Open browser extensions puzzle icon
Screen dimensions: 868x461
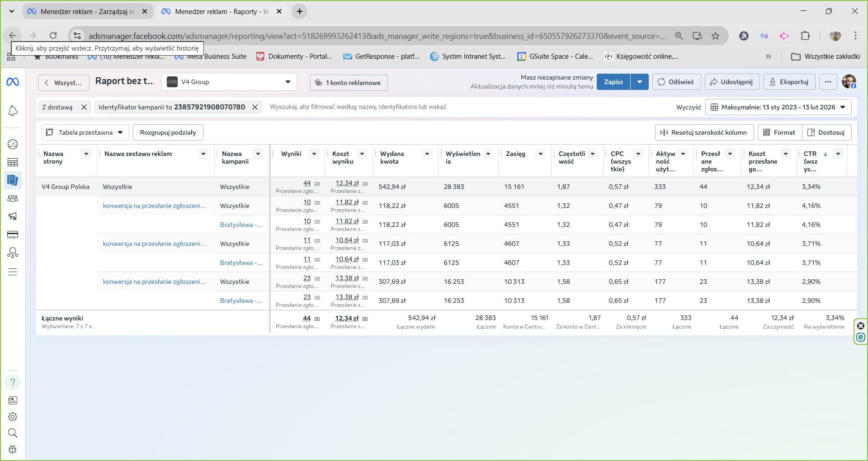coord(805,36)
